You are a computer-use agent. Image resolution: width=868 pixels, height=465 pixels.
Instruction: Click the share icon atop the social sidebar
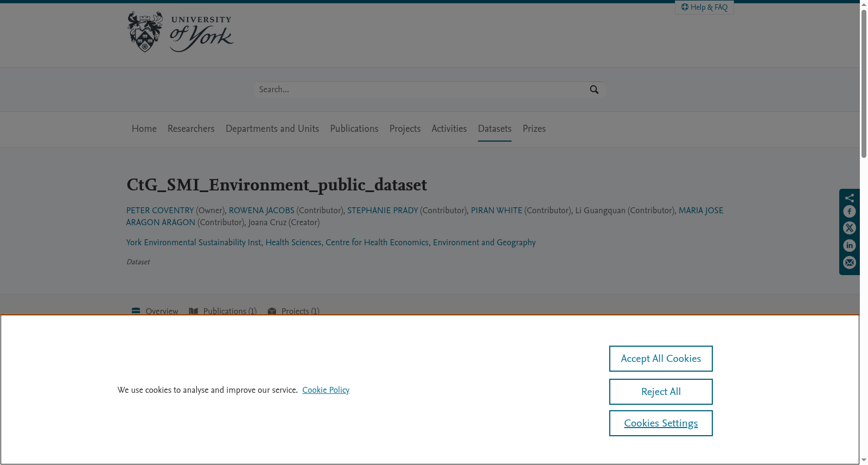coord(850,198)
